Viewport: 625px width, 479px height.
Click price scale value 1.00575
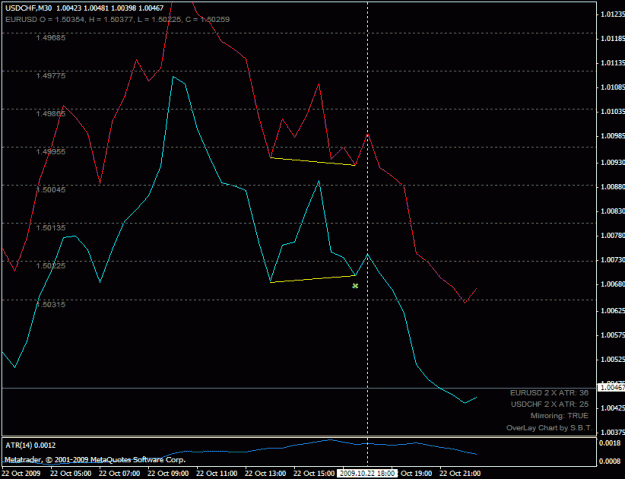(x=612, y=335)
